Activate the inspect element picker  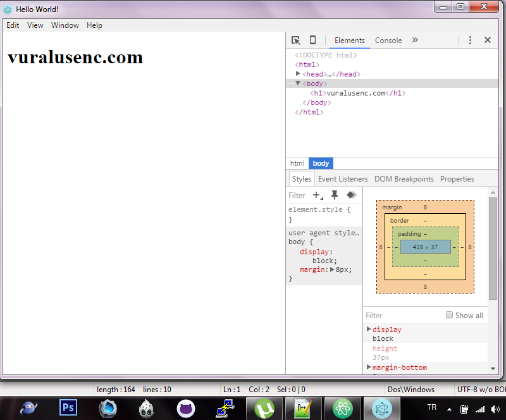point(295,40)
